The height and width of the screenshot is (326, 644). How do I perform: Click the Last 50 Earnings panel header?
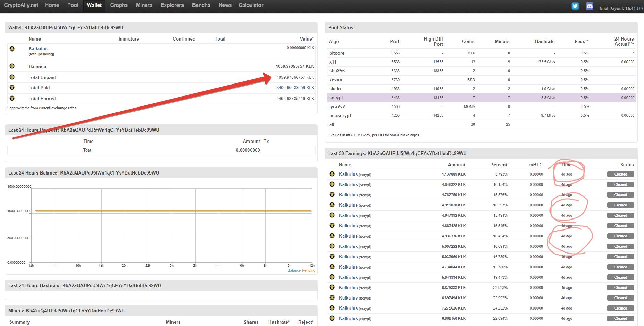pos(481,153)
